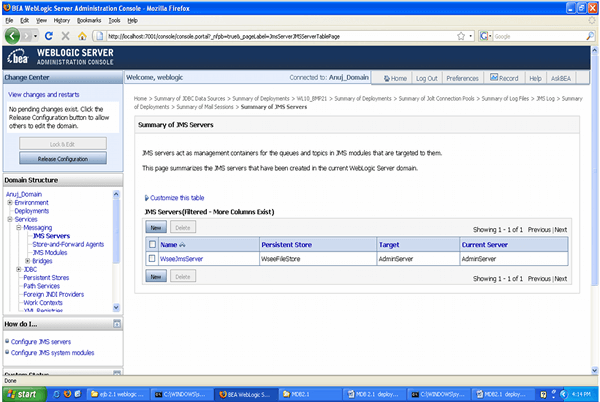Click the Windows Start button

(x=20, y=394)
